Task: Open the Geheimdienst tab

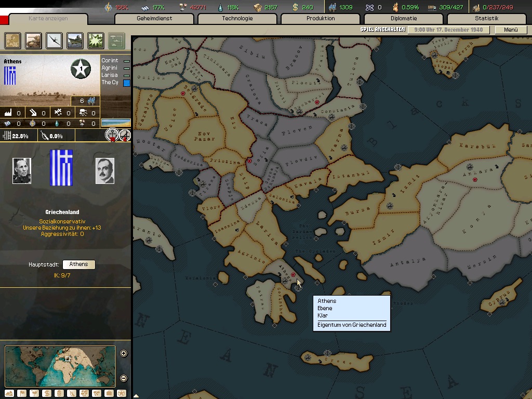Action: pos(154,19)
